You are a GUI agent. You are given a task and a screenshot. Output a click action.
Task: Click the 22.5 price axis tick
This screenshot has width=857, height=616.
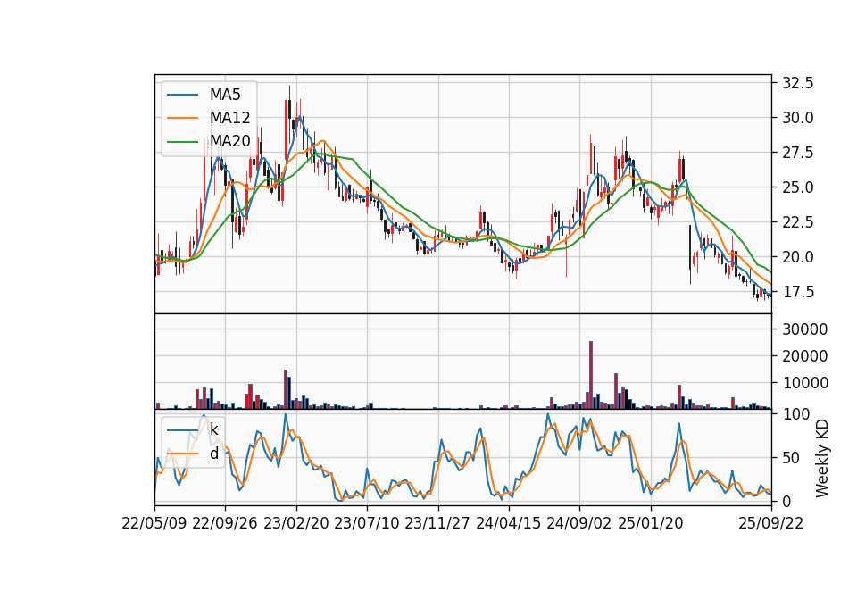(x=798, y=222)
